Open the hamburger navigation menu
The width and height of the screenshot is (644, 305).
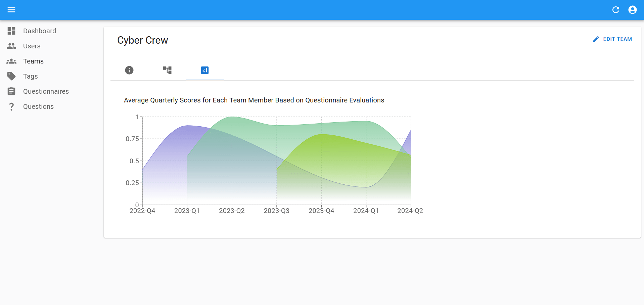click(x=11, y=10)
